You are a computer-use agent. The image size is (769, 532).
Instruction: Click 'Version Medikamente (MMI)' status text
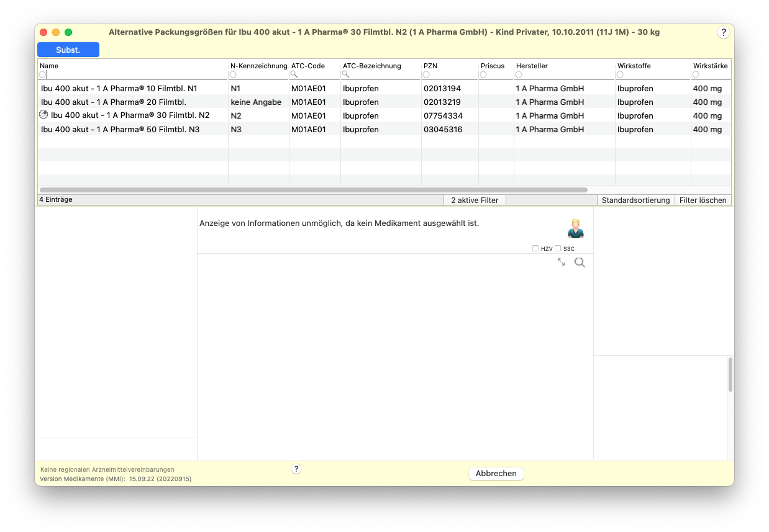pos(116,479)
